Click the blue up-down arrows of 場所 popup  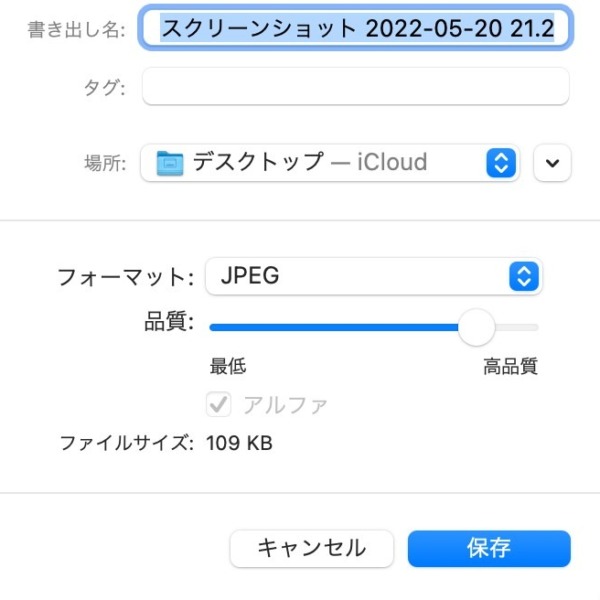(501, 163)
